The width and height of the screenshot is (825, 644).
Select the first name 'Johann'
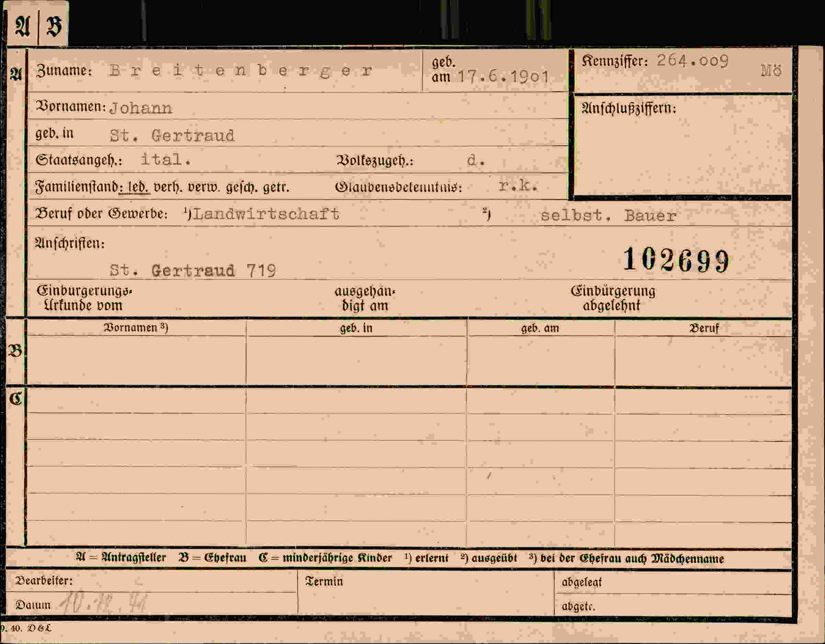140,108
